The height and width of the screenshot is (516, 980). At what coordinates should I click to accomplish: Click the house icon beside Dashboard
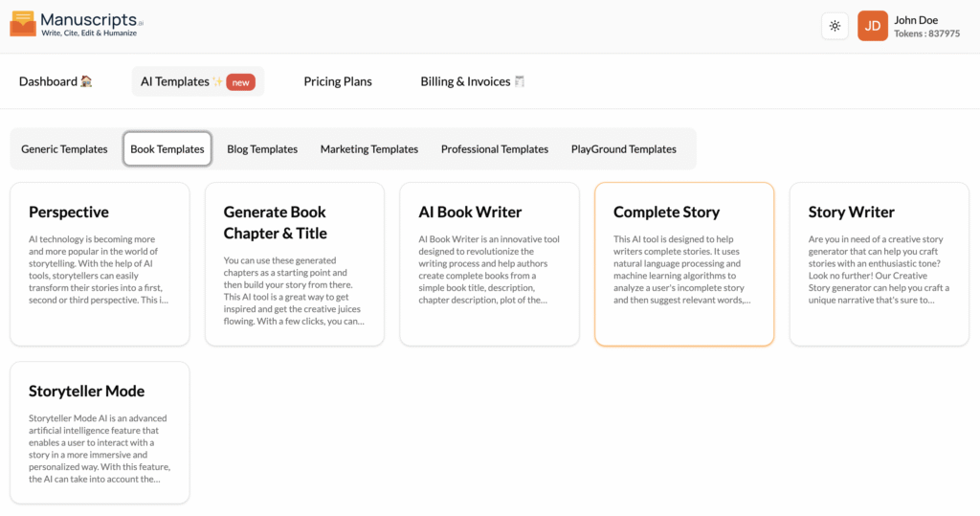pos(86,81)
